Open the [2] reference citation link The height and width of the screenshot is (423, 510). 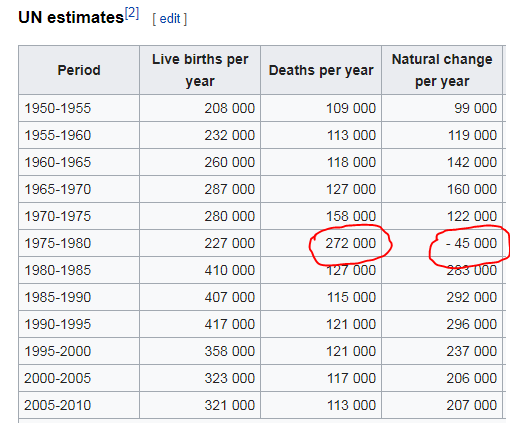point(132,13)
